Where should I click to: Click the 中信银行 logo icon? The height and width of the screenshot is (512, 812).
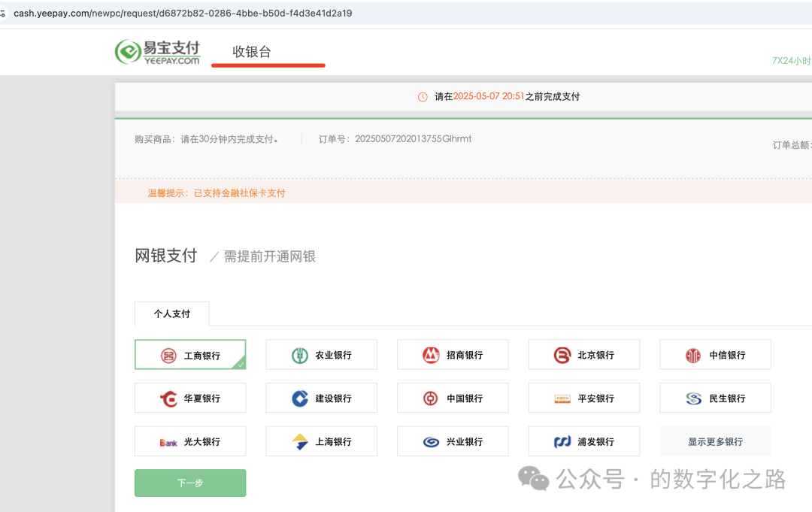[x=693, y=356]
